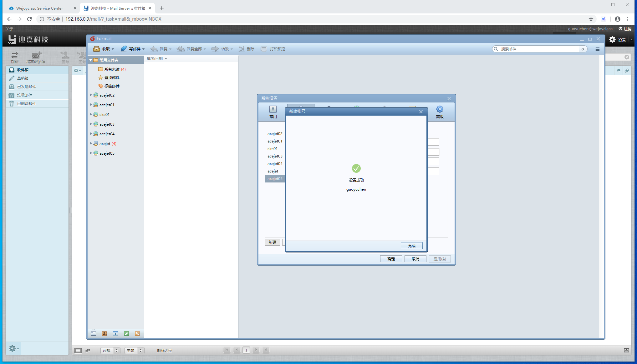
Task: Click the 写邮件 compose feather icon
Action: coord(124,49)
